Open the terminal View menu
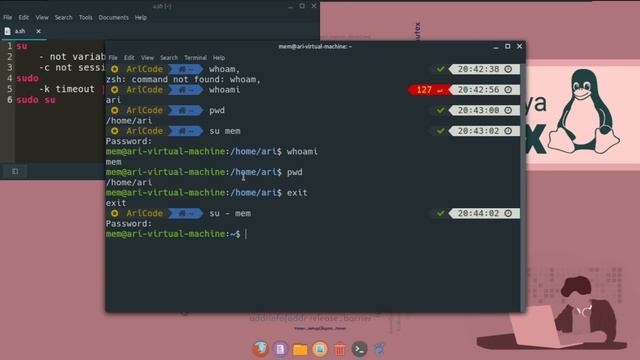The width and height of the screenshot is (640, 360). (x=147, y=58)
